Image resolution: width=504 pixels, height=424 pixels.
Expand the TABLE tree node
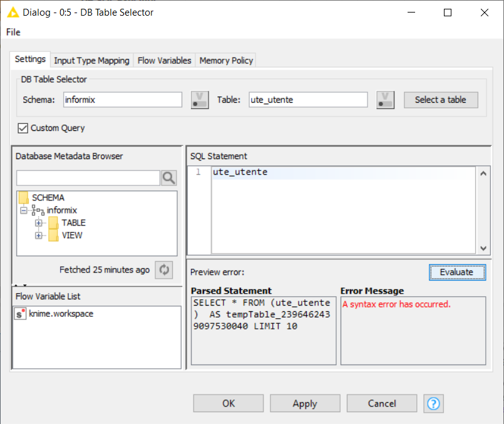39,223
